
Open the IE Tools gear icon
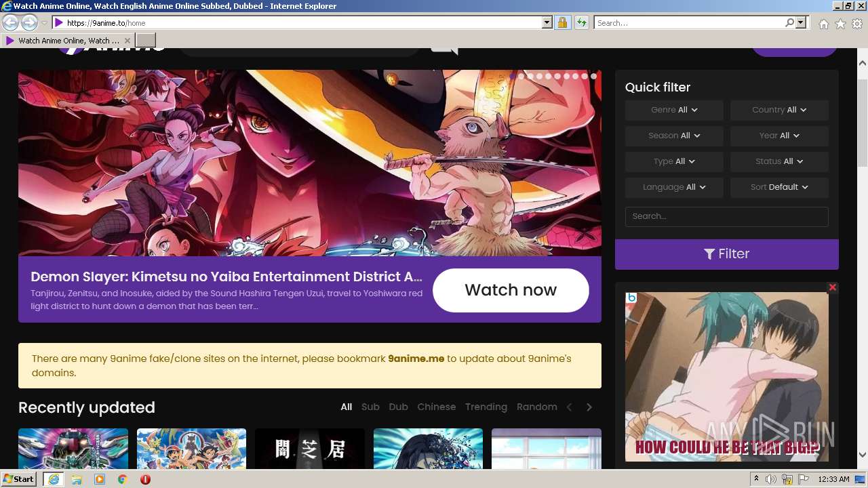click(x=857, y=23)
